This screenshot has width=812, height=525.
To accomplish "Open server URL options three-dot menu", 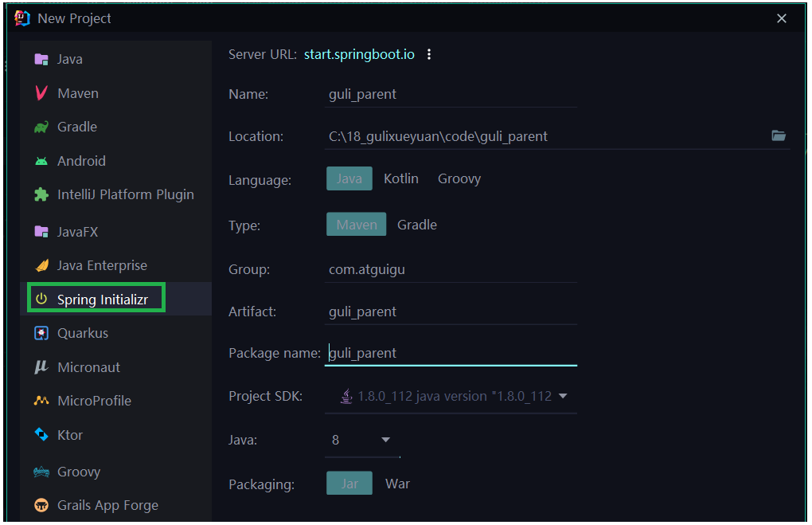I will (x=429, y=54).
